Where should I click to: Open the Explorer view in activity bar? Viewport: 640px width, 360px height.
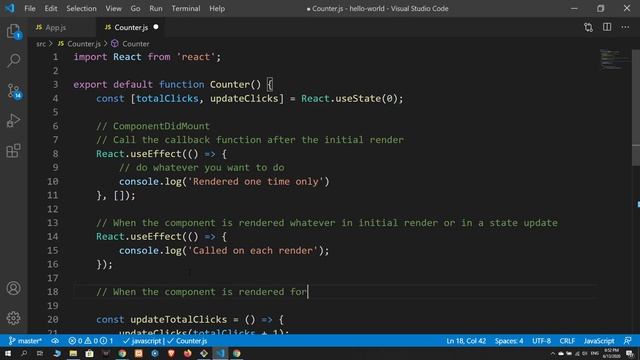13,31
